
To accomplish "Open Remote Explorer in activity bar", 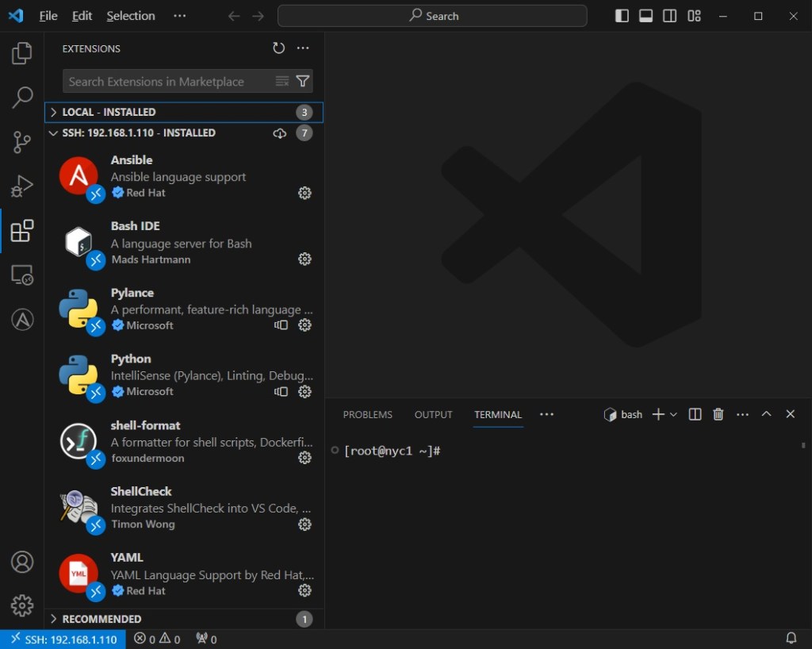I will 22,275.
